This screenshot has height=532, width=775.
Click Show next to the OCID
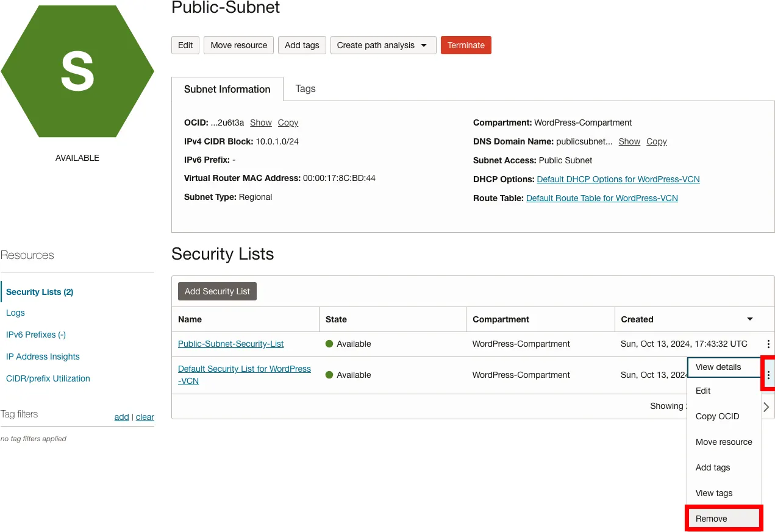[x=260, y=122]
